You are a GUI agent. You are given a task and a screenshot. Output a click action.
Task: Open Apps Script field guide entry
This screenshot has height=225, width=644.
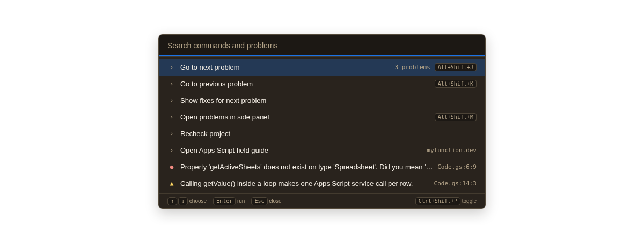coord(322,150)
